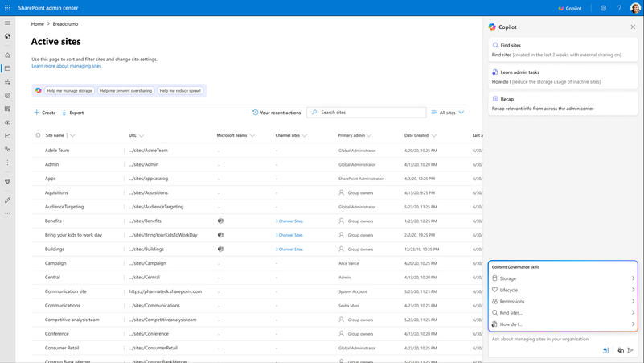Open the Migration cloud icon in left rail

click(7, 122)
